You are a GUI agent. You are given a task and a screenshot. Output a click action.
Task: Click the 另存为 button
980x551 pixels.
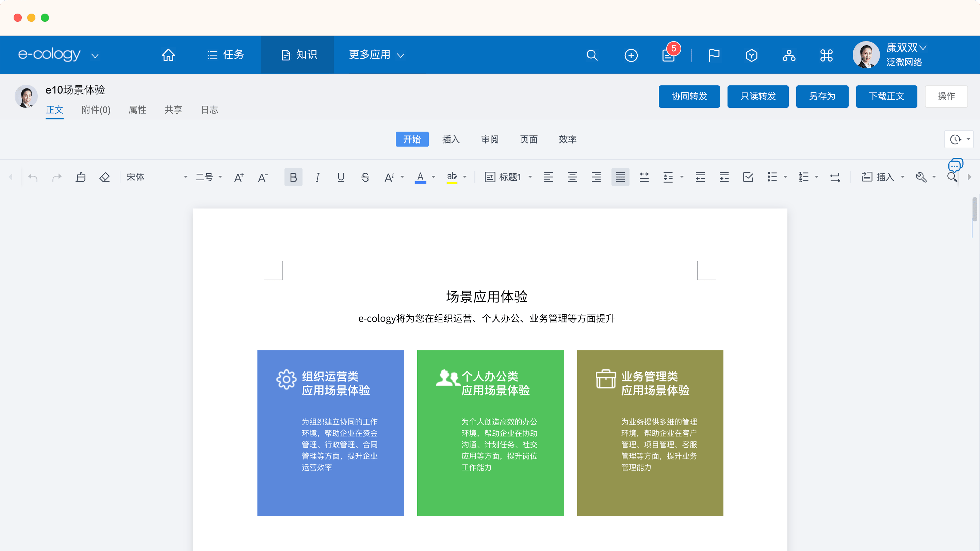pyautogui.click(x=822, y=97)
